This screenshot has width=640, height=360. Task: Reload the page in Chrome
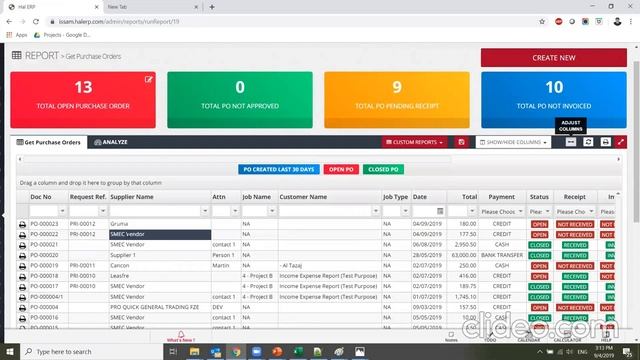(x=36, y=22)
